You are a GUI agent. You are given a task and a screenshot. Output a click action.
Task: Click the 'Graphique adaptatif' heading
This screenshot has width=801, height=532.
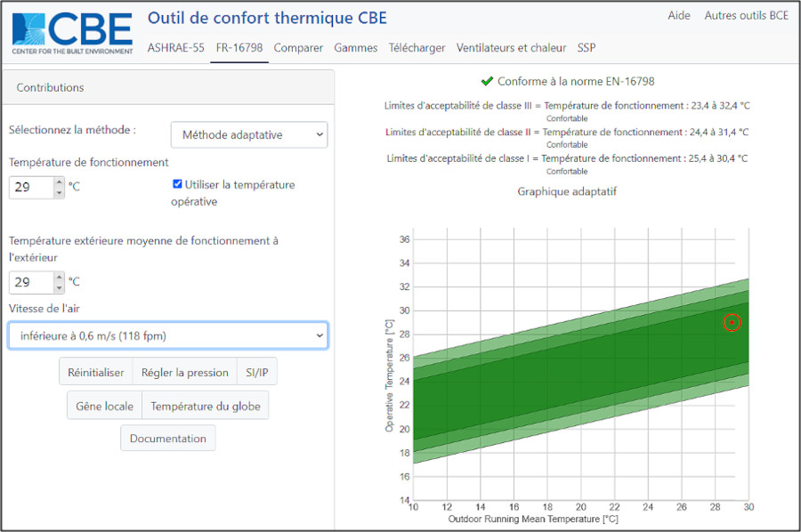point(567,191)
